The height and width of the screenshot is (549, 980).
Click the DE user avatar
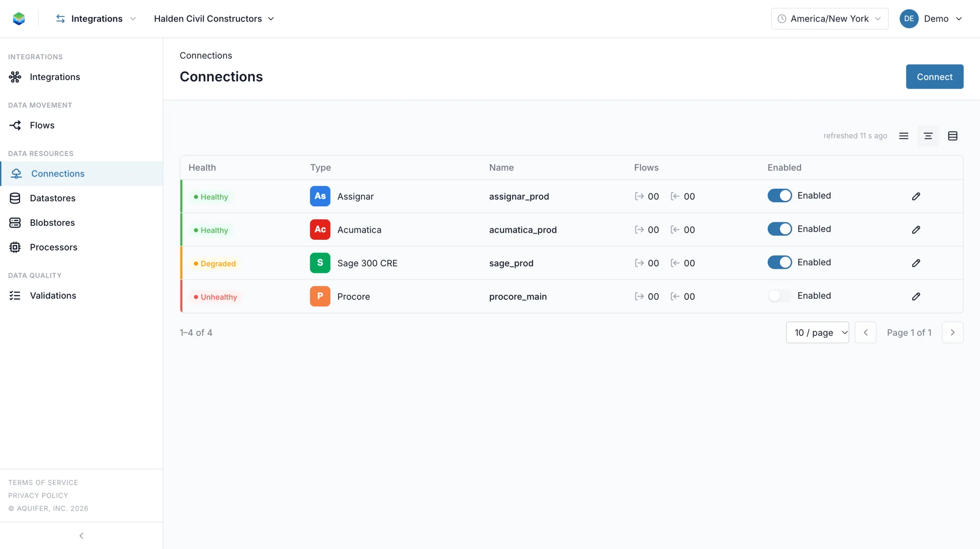pos(909,19)
